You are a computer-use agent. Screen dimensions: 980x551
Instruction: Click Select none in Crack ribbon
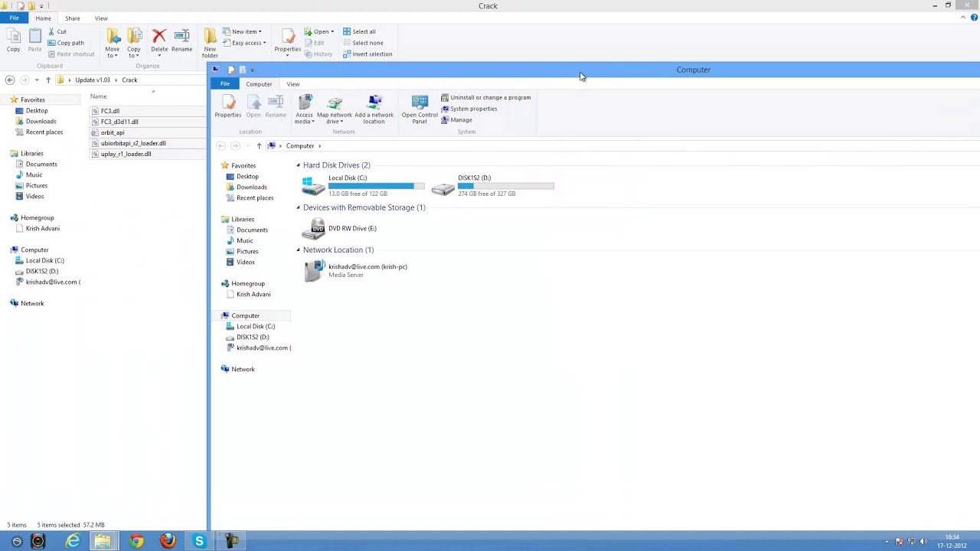363,43
